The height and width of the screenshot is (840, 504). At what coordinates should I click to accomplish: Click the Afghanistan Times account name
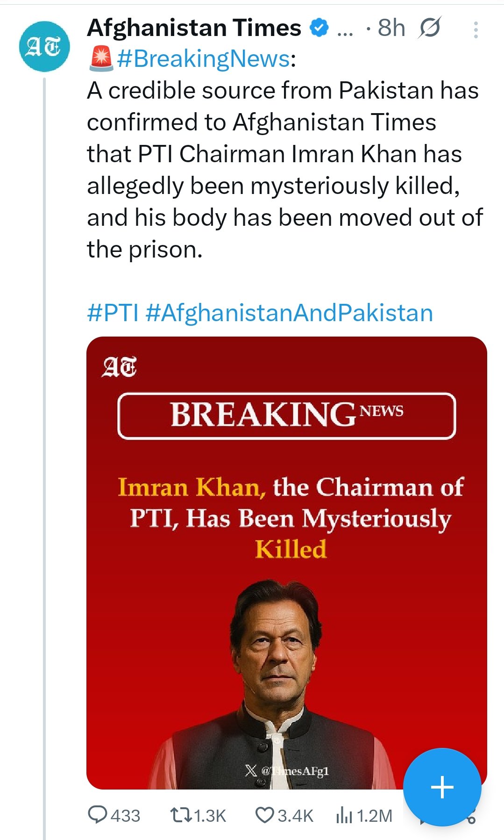point(194,28)
